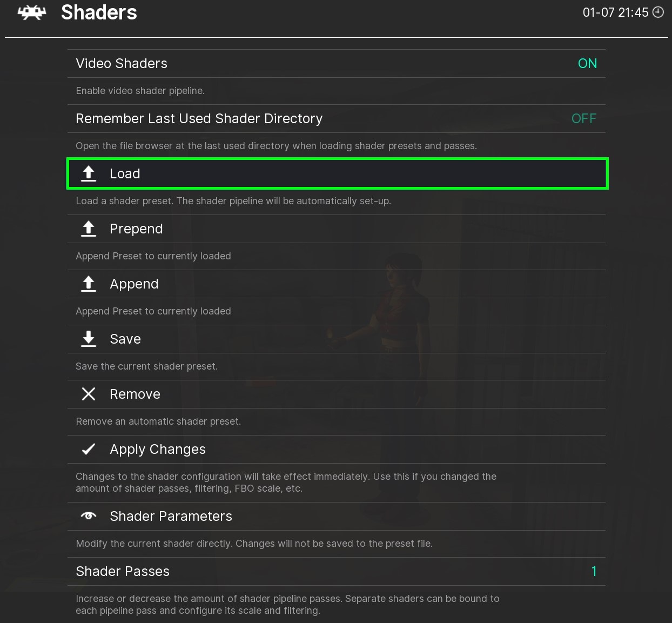Click the download arrow icon beside Save
The height and width of the screenshot is (623, 672).
[x=89, y=339]
